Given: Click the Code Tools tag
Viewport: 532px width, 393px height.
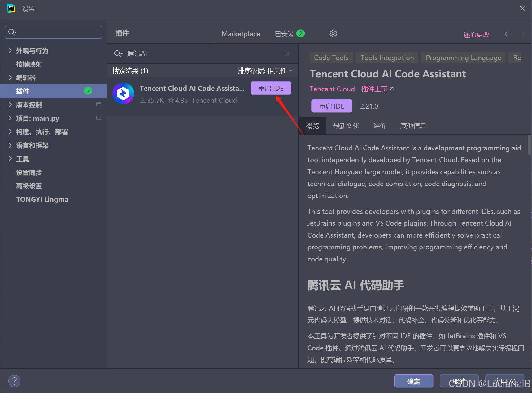Looking at the screenshot, I should 331,58.
